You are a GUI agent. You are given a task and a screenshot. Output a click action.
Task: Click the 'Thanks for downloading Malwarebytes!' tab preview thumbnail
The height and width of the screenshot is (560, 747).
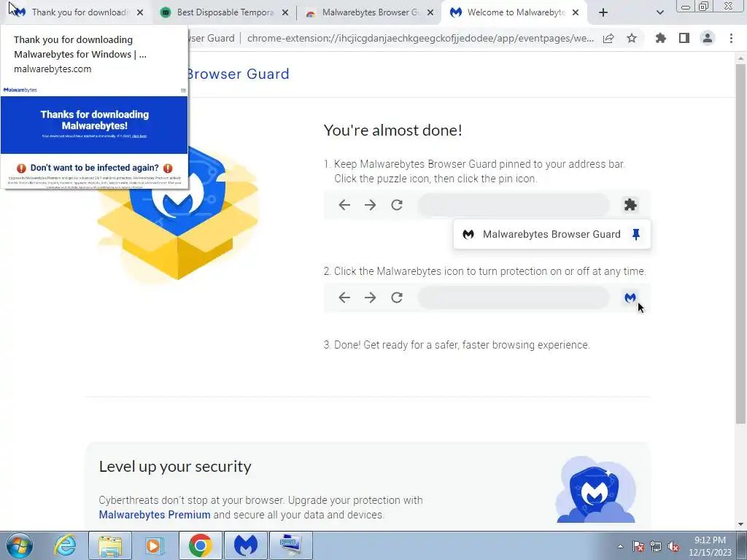(x=94, y=136)
